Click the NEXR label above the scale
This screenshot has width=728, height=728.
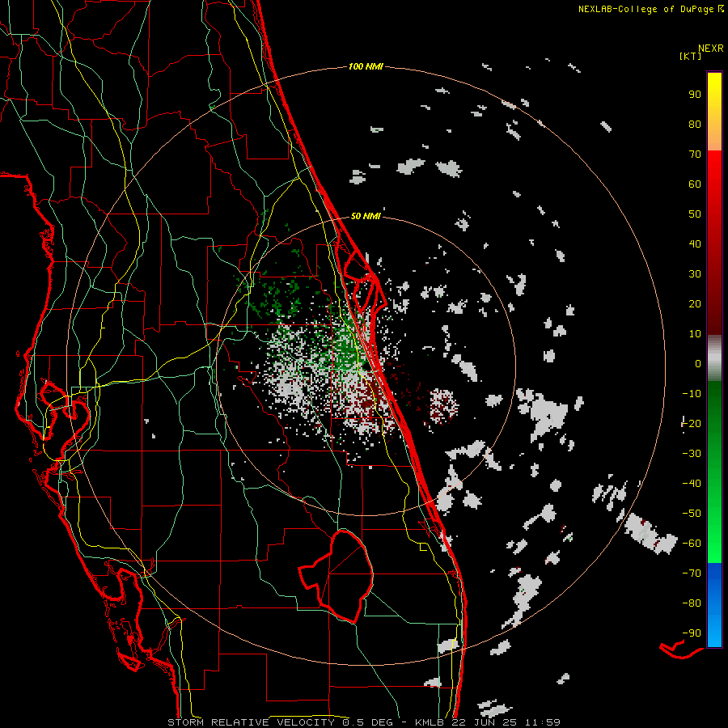(x=710, y=49)
